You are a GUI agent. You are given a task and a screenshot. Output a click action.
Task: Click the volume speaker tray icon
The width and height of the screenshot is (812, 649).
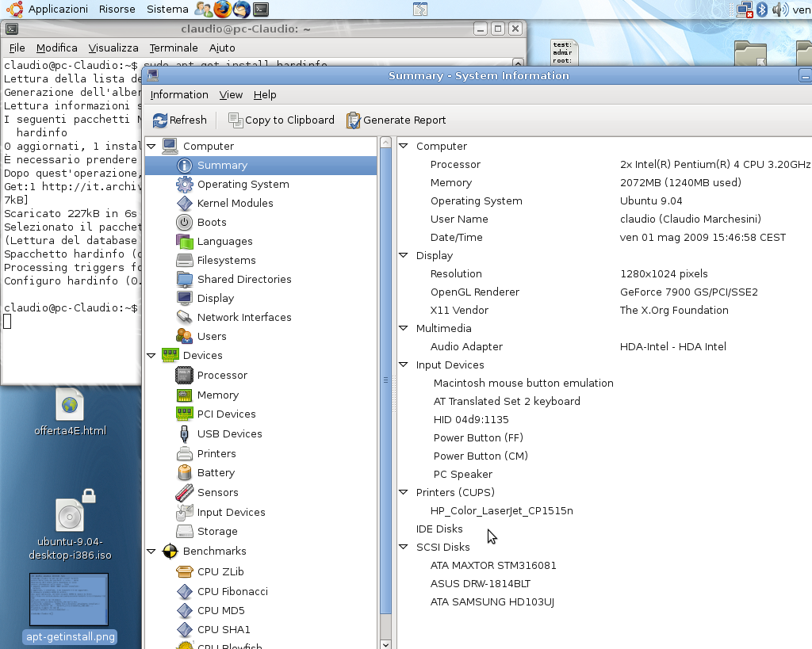pos(779,10)
